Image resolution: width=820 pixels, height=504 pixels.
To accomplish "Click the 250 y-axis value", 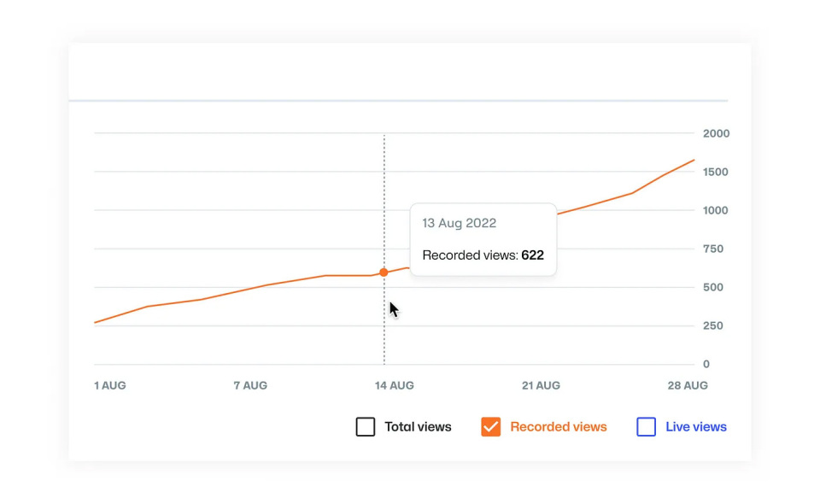I will (712, 325).
